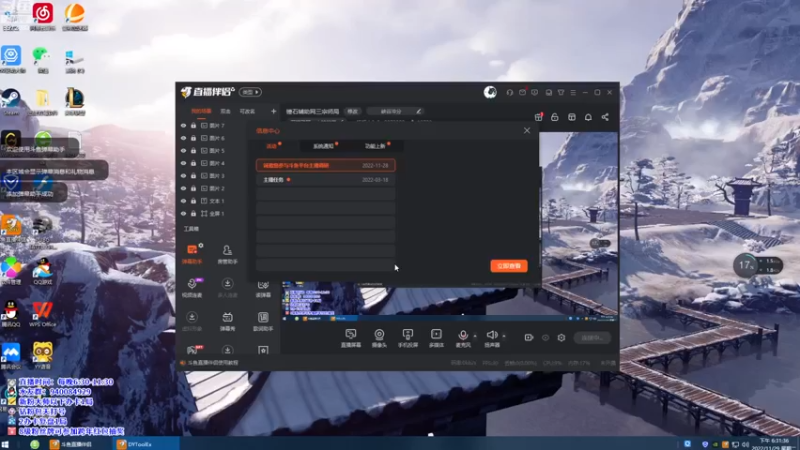The image size is (800, 450).
Task: Open the gift box icon with red badge
Action: (539, 117)
